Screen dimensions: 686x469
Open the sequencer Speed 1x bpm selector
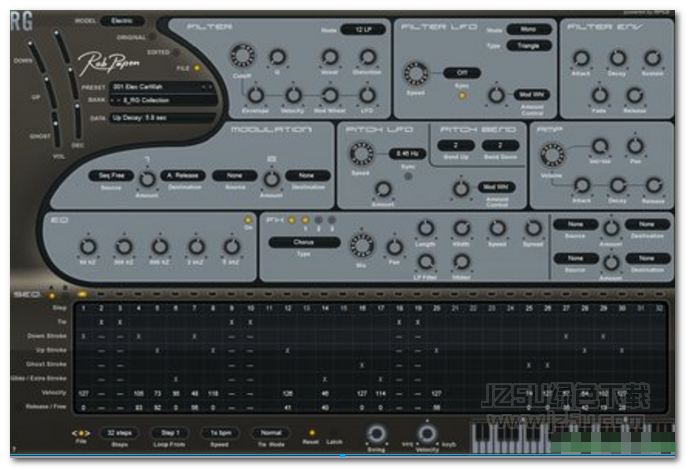[220, 433]
